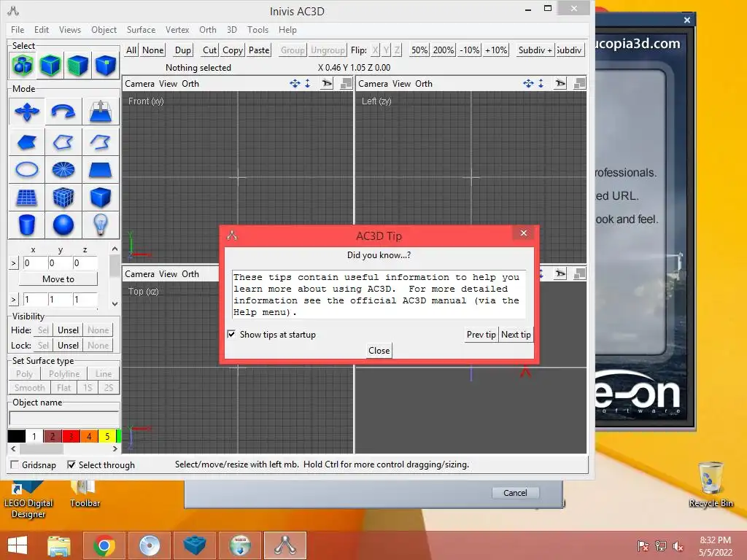Open the File menu
The height and width of the screenshot is (560, 747).
click(x=18, y=29)
